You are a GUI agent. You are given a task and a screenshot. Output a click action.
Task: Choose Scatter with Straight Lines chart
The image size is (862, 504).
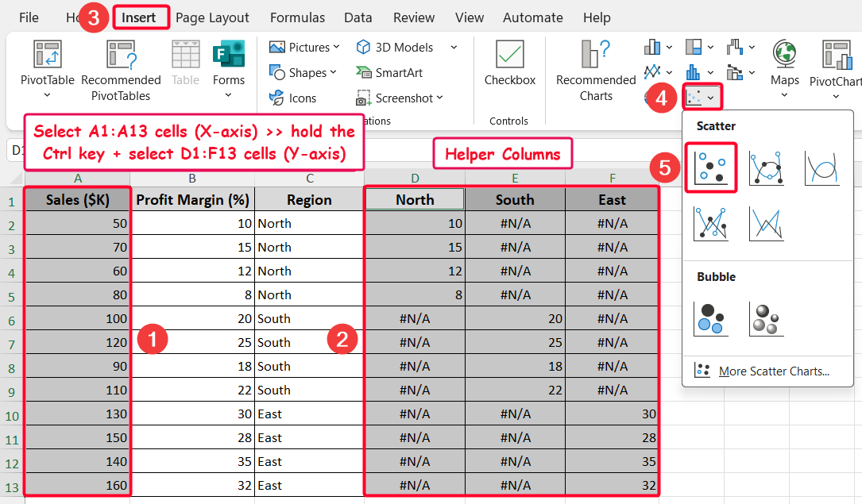pos(766,223)
